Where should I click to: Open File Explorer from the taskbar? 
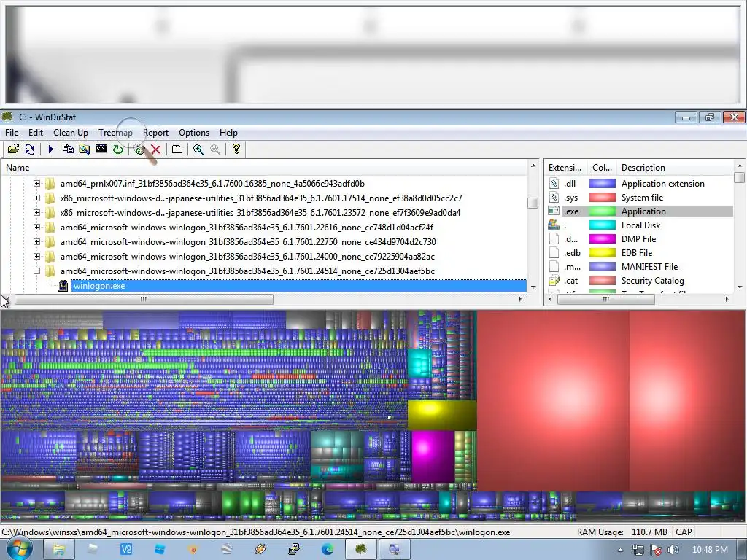(58, 550)
